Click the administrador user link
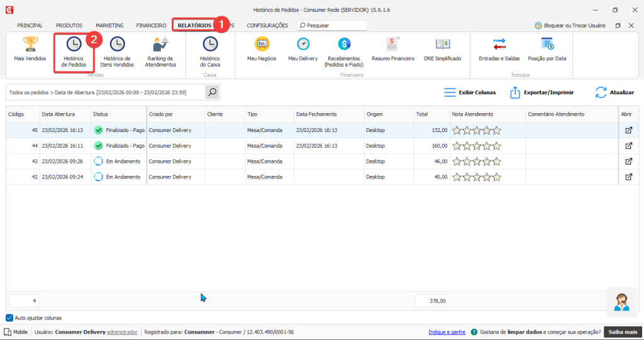The image size is (644, 340). 122,332
